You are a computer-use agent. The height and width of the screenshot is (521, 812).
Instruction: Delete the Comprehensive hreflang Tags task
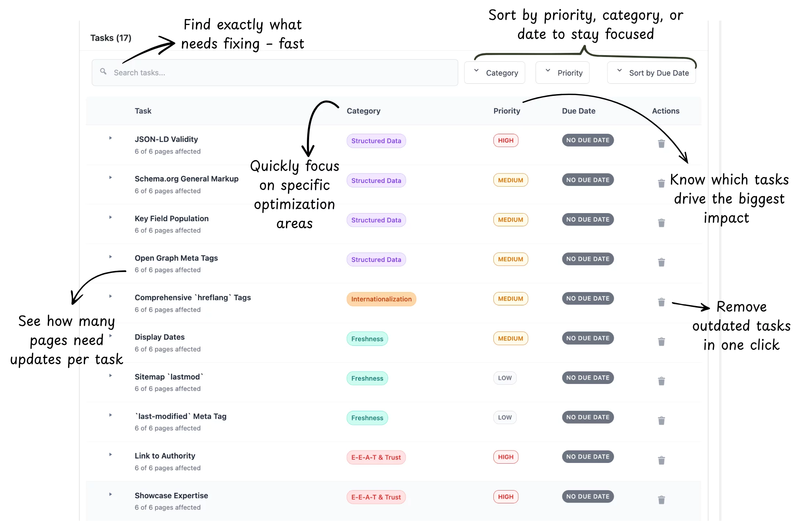click(x=661, y=302)
